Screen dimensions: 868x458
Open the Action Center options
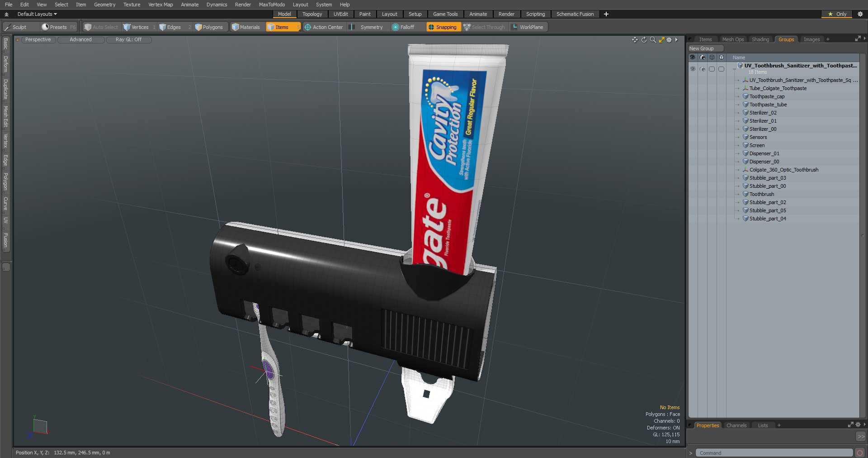click(324, 27)
